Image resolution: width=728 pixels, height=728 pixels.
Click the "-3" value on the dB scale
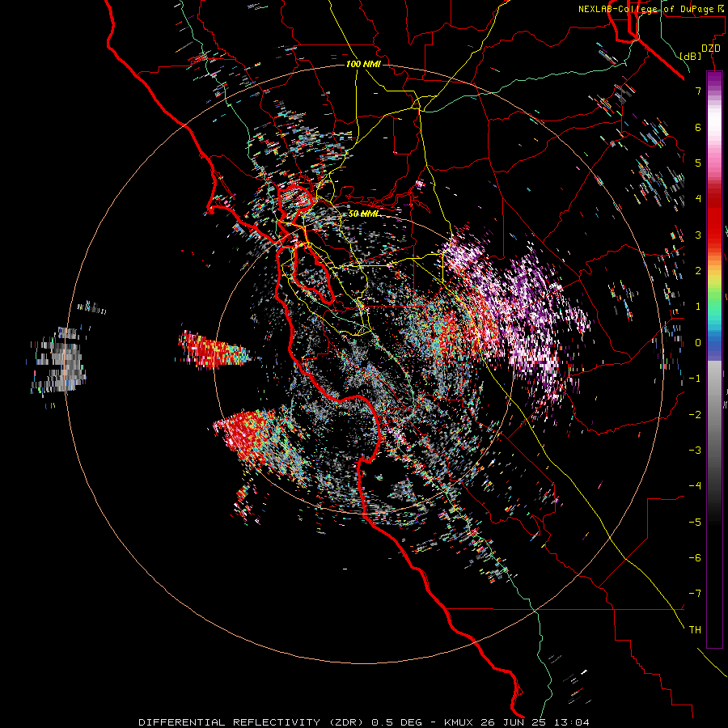point(695,451)
